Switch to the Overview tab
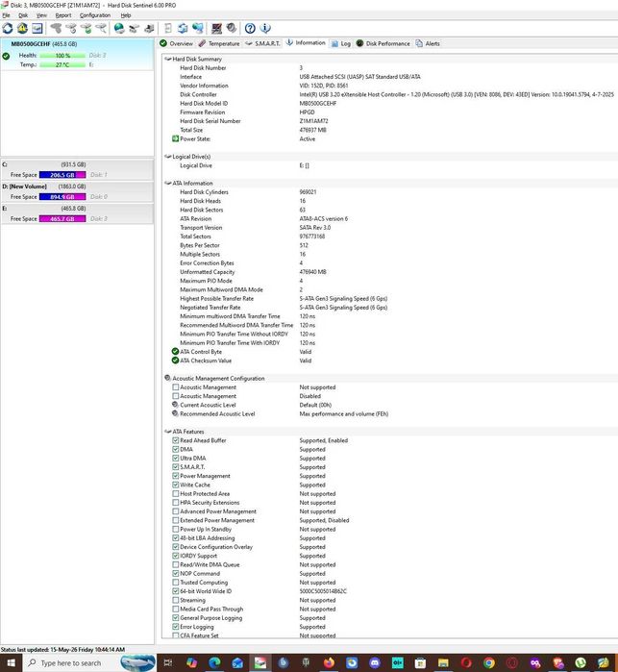The height and width of the screenshot is (672, 618). (x=176, y=43)
